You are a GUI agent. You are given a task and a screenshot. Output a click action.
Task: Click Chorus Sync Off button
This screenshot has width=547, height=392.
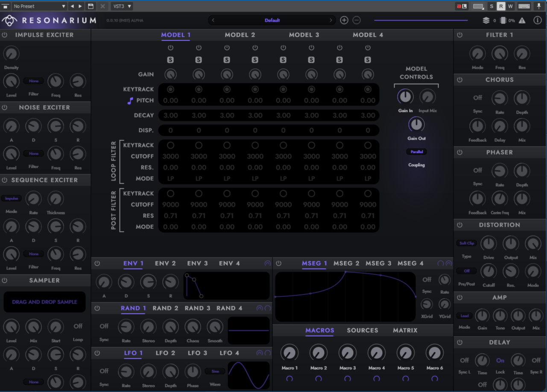pos(477,98)
